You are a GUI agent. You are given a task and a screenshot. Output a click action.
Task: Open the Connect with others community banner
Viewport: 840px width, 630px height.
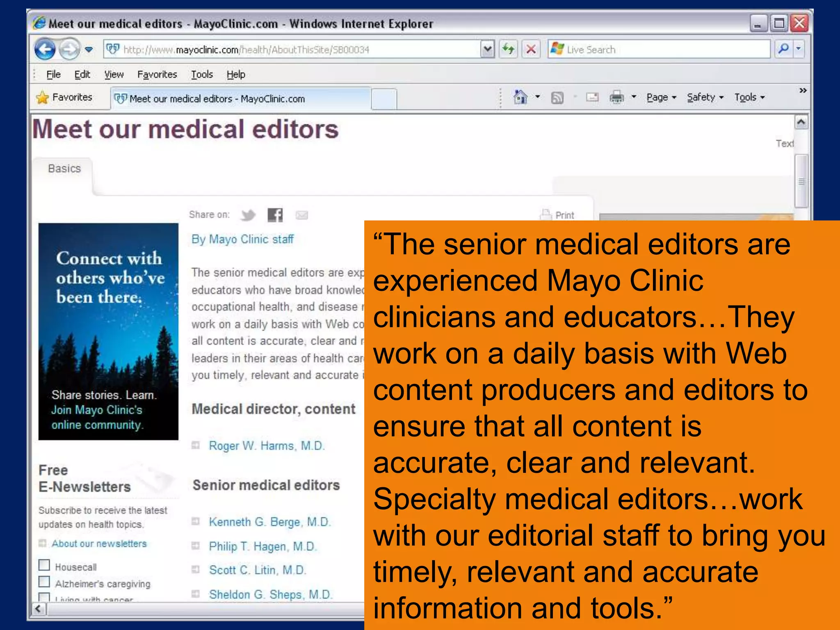click(x=108, y=331)
